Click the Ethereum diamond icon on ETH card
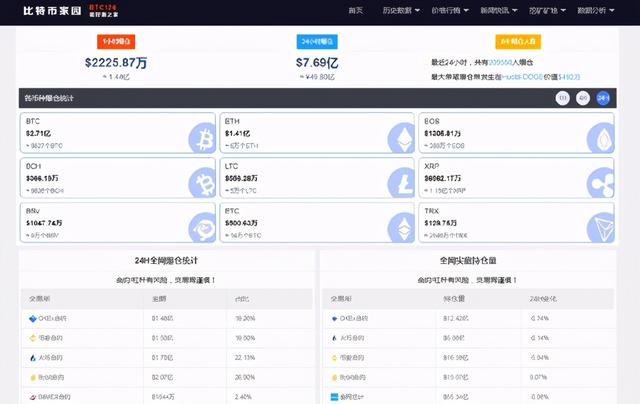The image size is (640, 404). click(x=401, y=138)
